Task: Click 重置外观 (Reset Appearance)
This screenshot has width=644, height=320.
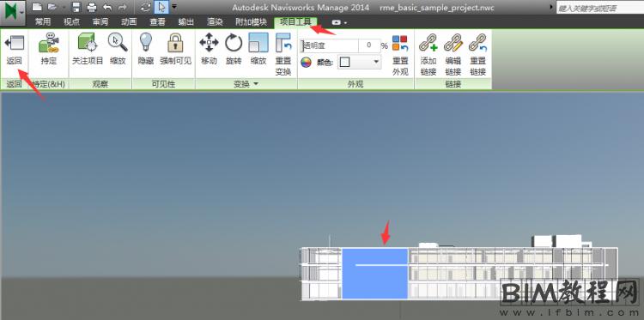Action: tap(400, 56)
